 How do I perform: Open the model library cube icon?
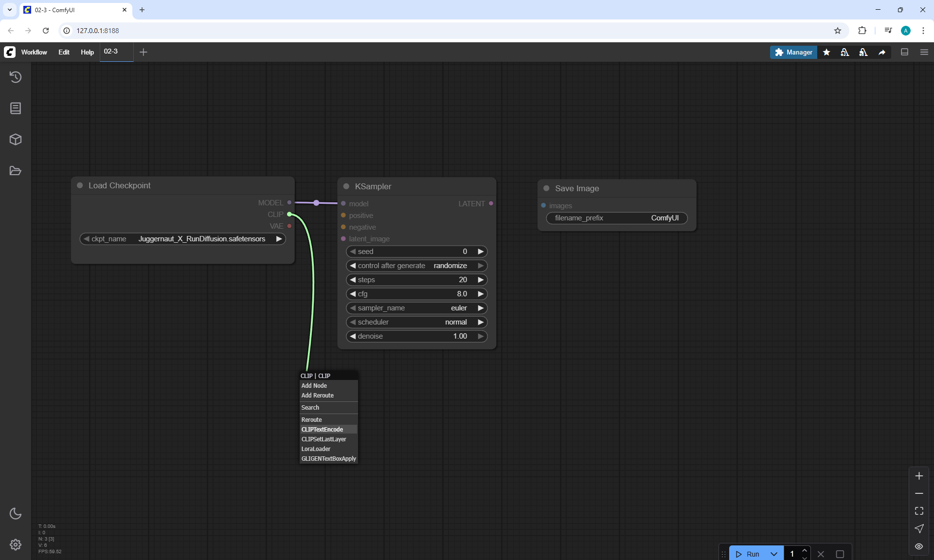[x=16, y=140]
